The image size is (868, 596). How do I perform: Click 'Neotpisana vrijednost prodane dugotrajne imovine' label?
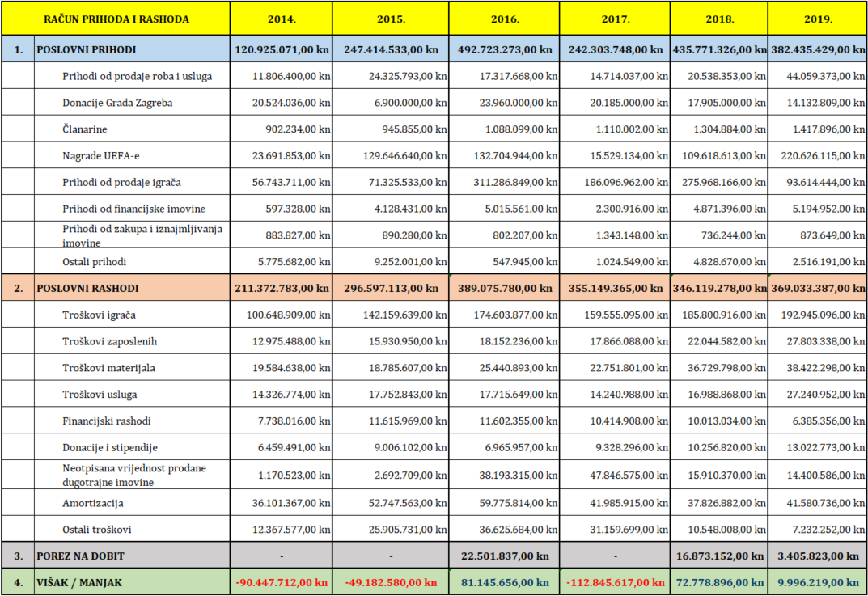coord(134,476)
